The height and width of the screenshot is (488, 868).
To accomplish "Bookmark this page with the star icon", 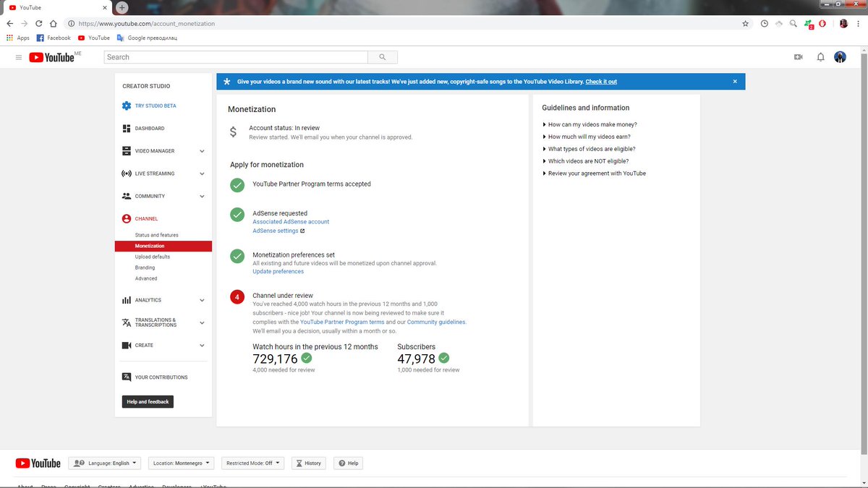I will [x=746, y=23].
